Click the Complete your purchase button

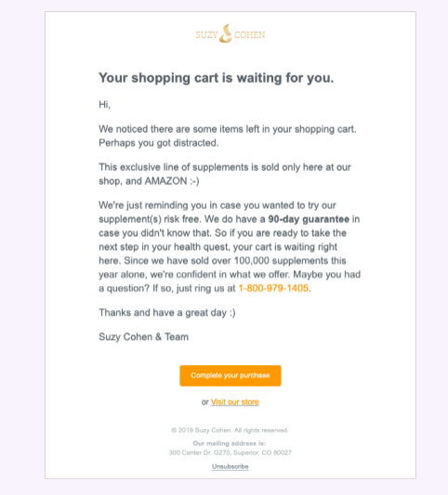231,376
